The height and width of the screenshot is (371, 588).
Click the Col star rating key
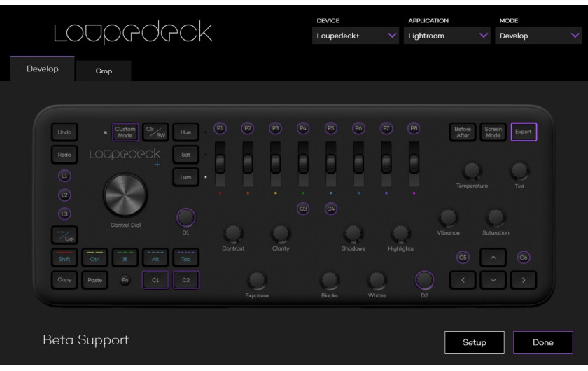point(64,235)
